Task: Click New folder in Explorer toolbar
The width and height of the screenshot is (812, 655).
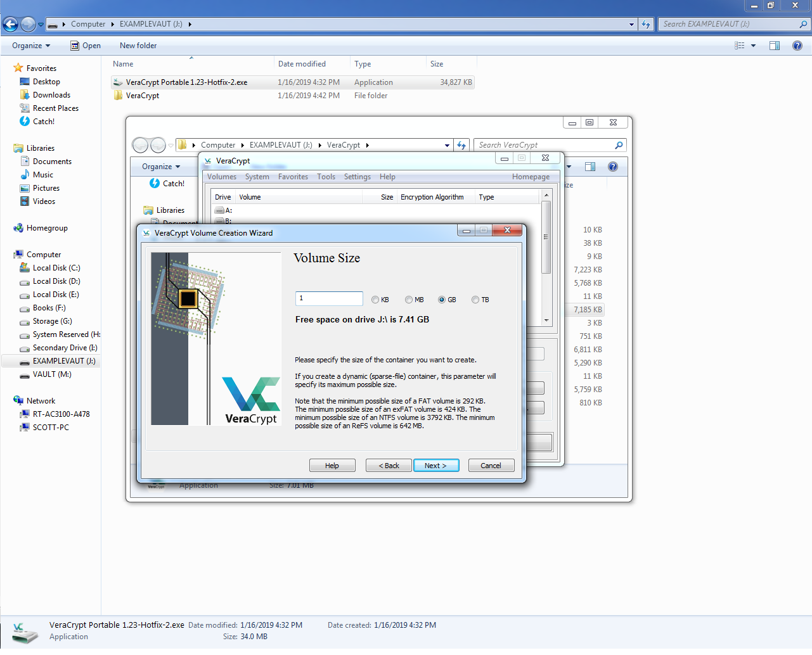Action: (138, 46)
